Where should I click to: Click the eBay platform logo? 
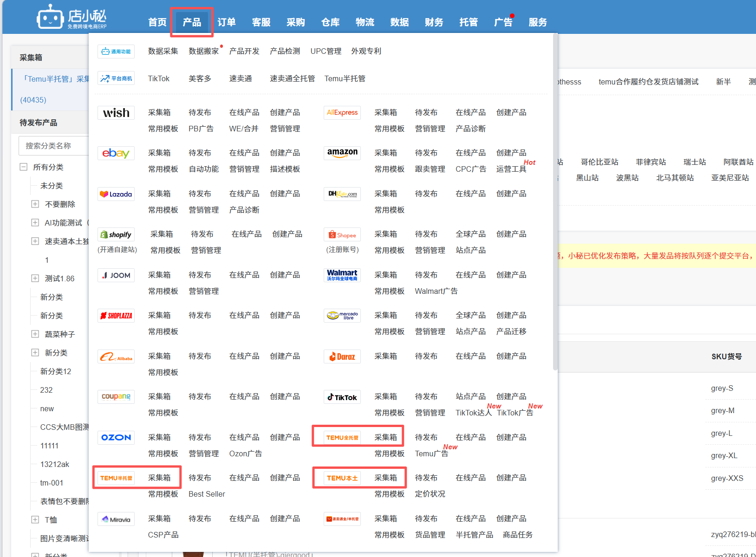click(x=116, y=153)
